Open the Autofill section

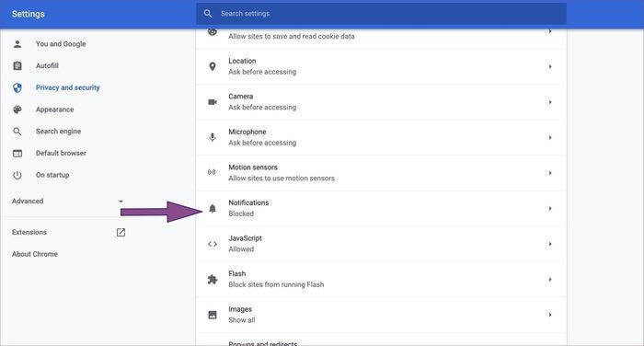[47, 65]
